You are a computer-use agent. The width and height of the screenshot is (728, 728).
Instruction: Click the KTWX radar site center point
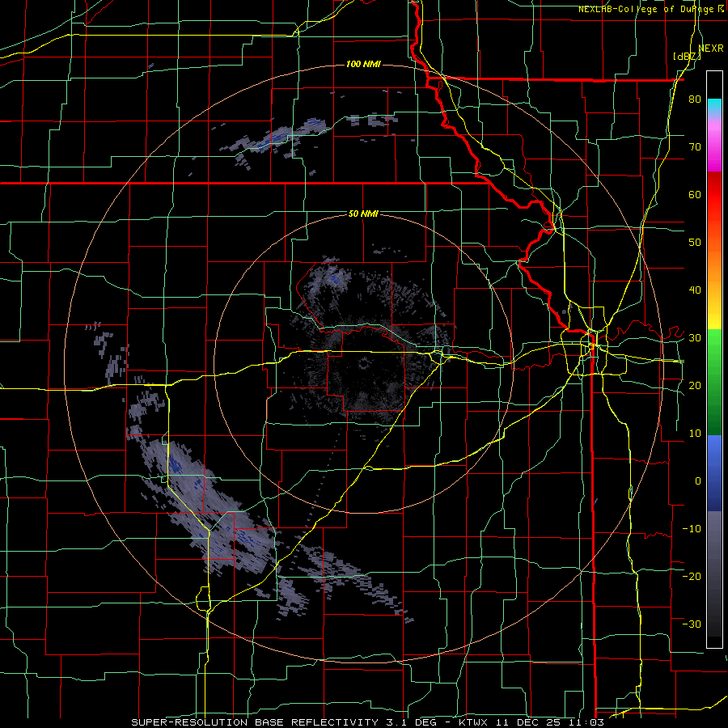363,363
